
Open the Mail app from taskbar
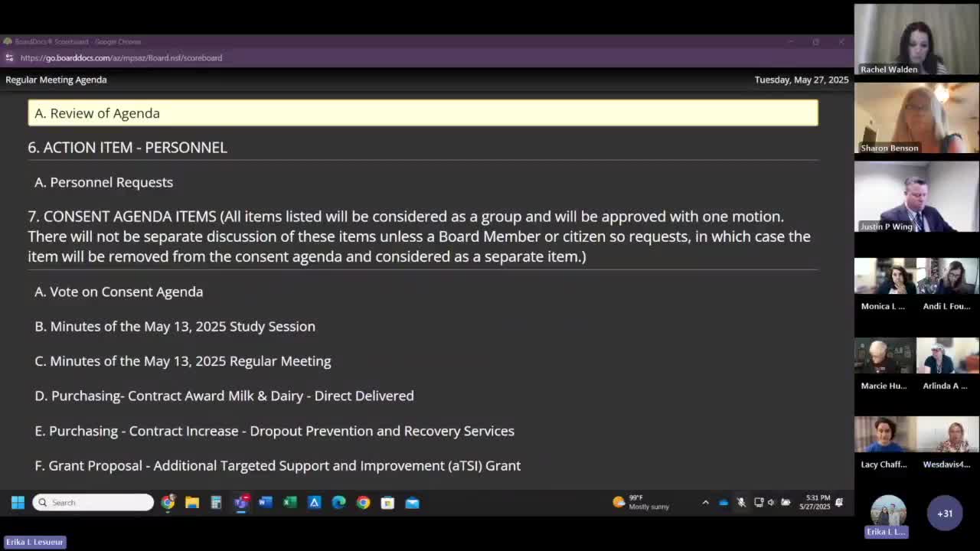click(413, 503)
